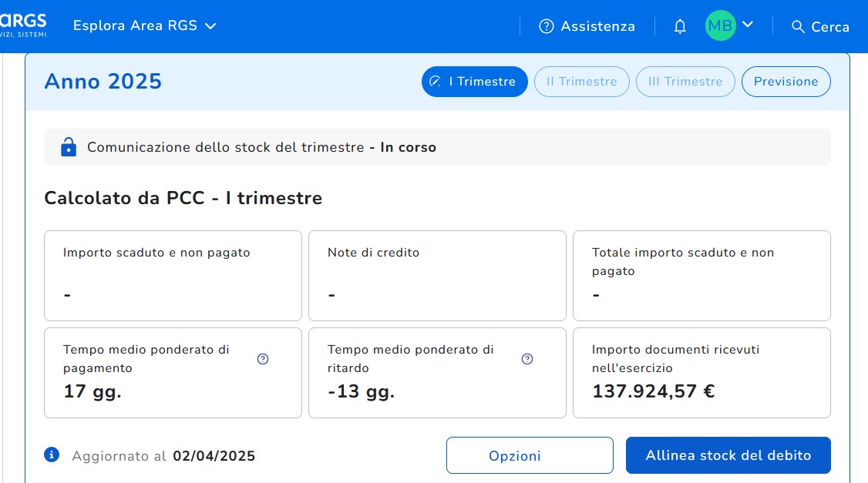Screen dimensions: 868x483
Task: Open user account dropdown chevron
Action: point(747,25)
